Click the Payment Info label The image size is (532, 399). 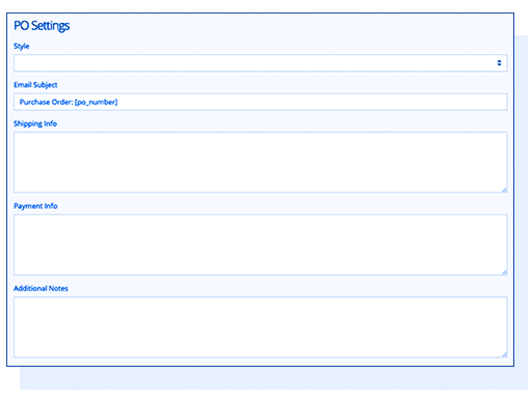coord(34,206)
